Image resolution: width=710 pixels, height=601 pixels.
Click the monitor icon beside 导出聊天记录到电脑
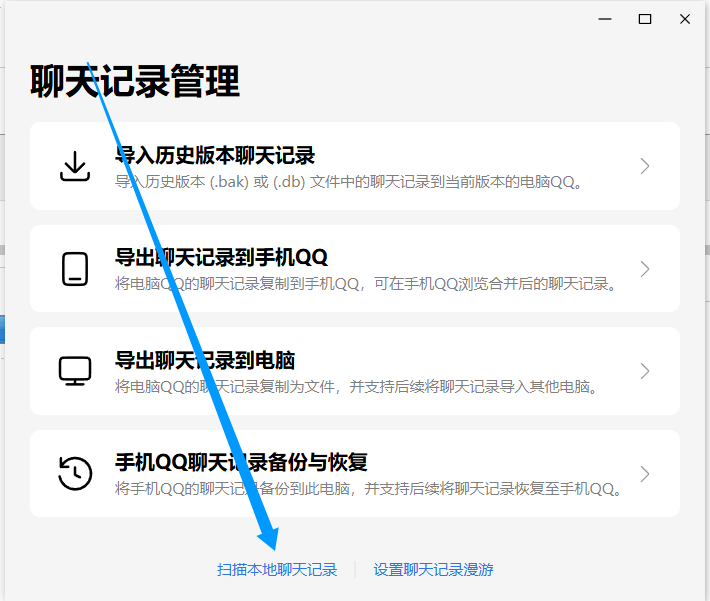coord(75,371)
